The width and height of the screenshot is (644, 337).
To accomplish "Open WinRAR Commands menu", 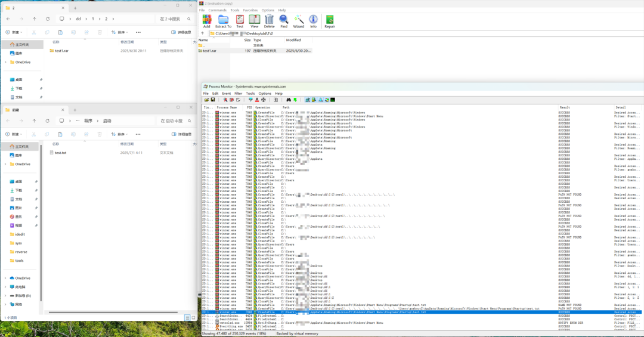I will pyautogui.click(x=217, y=10).
